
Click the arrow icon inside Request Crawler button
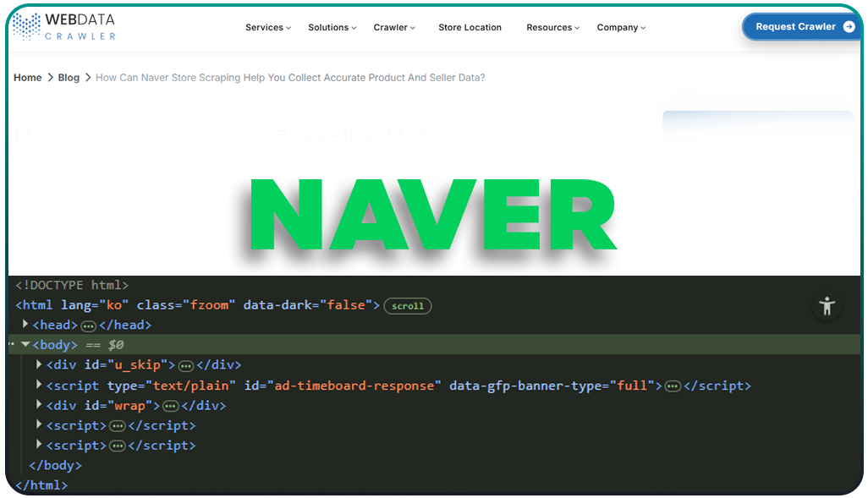[849, 26]
